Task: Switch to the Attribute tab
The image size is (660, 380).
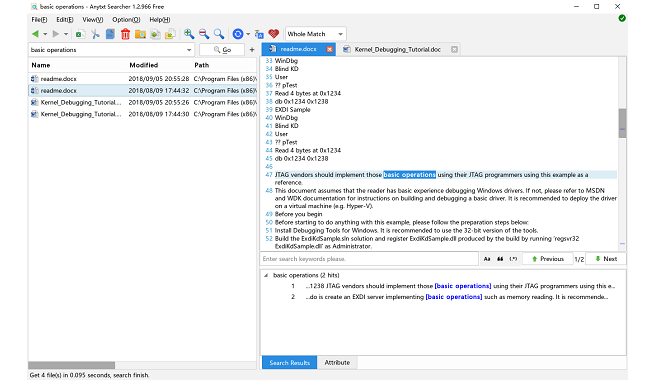Action: point(337,362)
